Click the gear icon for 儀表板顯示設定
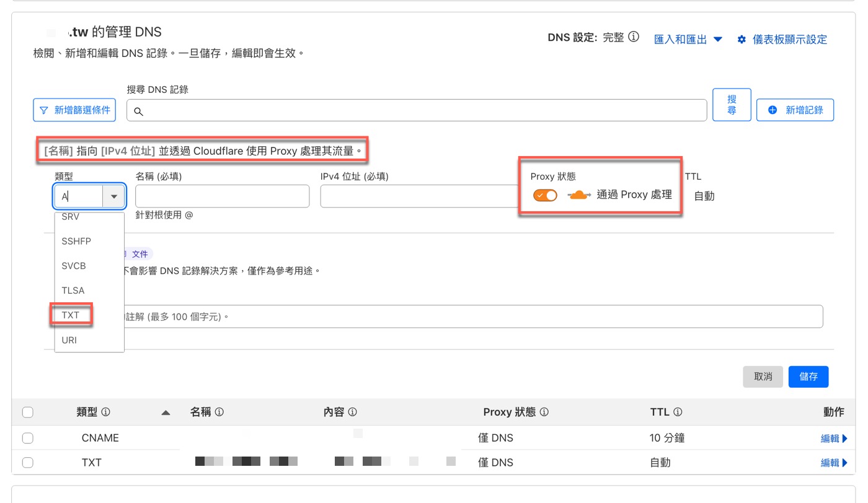The height and width of the screenshot is (503, 868). pyautogui.click(x=742, y=40)
